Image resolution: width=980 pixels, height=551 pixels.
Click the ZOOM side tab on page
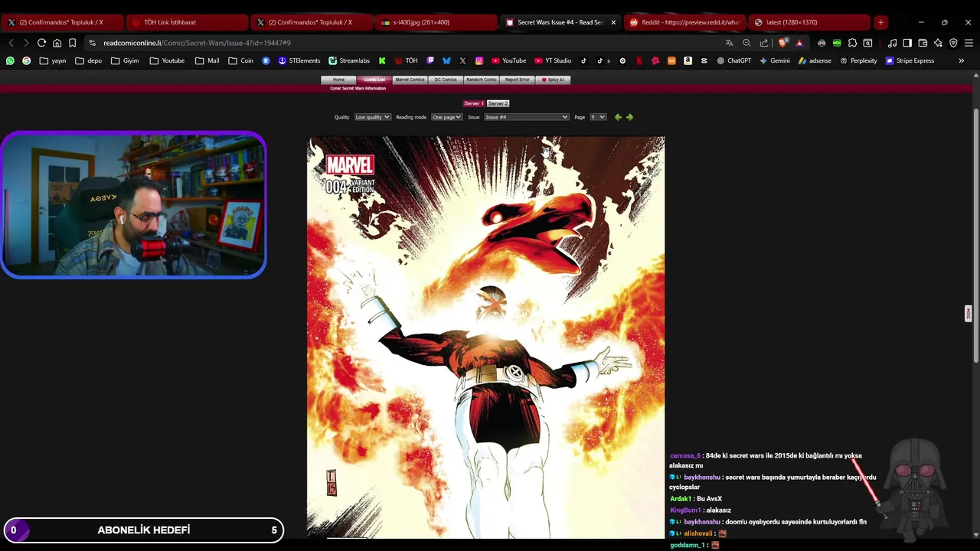point(969,313)
